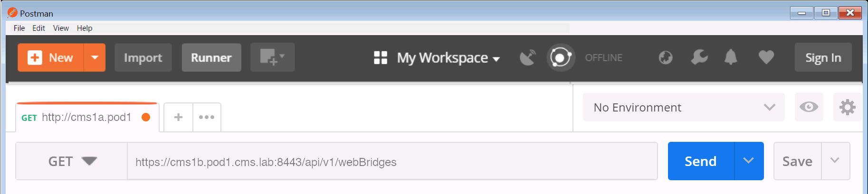Screen dimensions: 868x194
Task: Expand the New button dropdown arrow
Action: pos(95,57)
